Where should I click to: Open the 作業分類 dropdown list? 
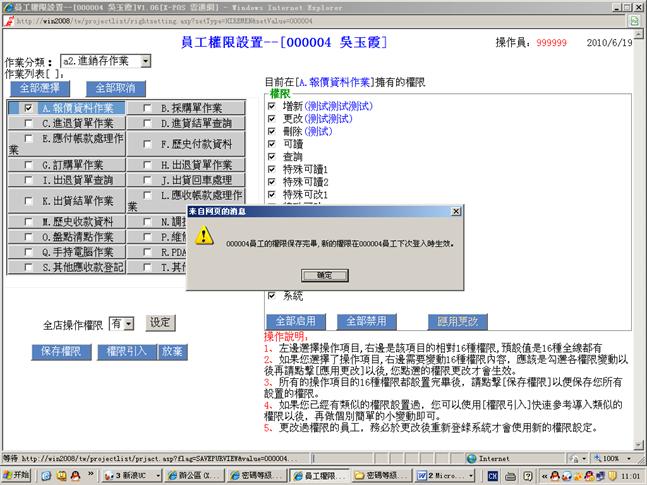click(145, 62)
